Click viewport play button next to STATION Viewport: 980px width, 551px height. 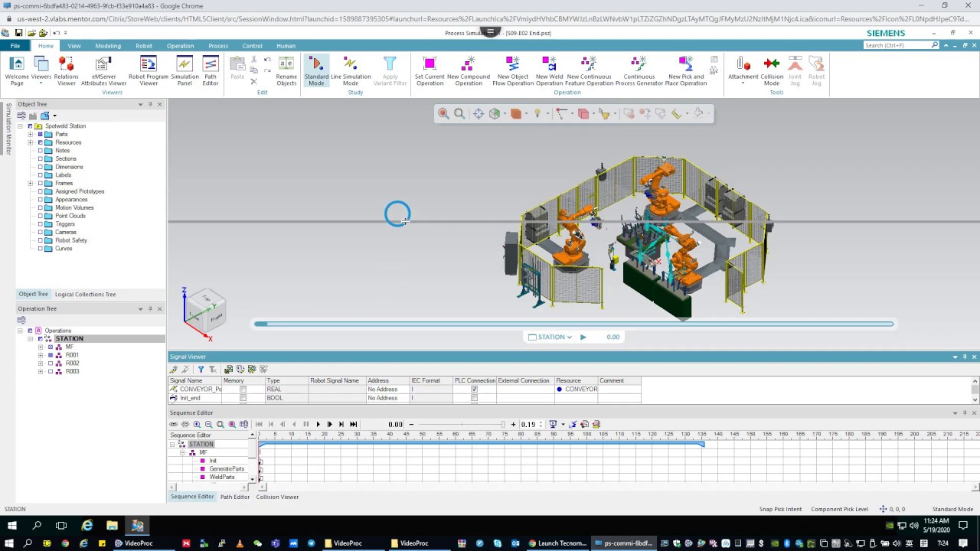tap(583, 337)
